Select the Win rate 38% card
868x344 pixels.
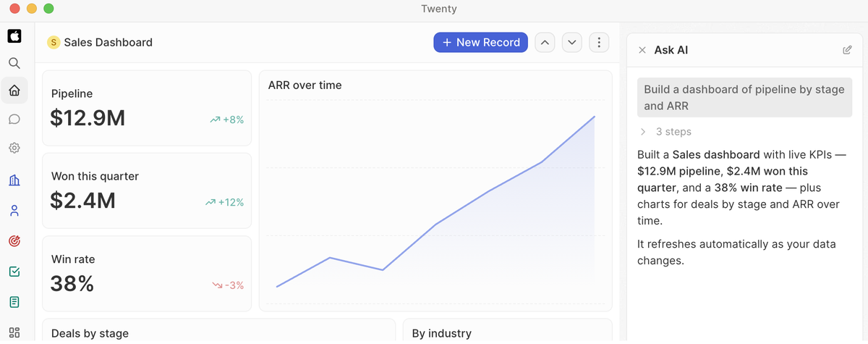pos(147,275)
